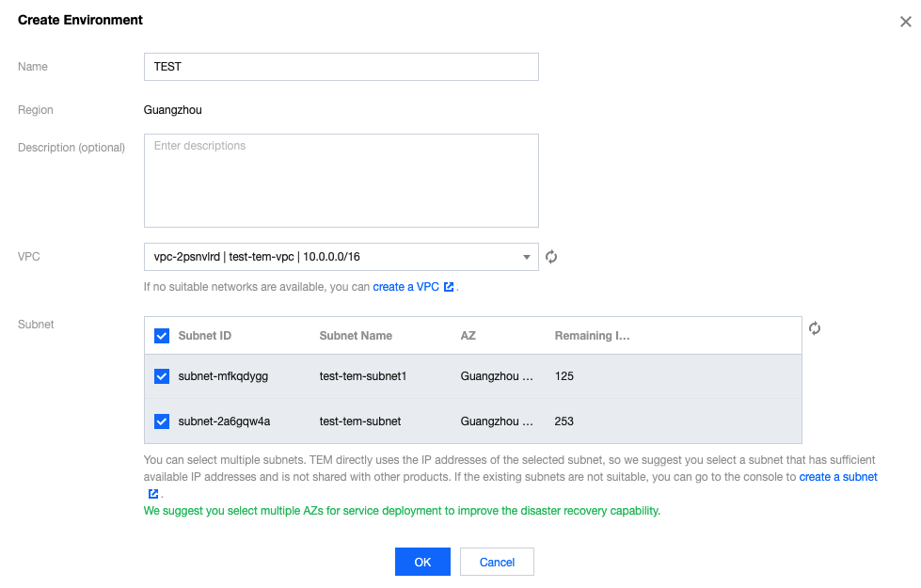The image size is (921, 588).
Task: Click the VPC dropdown arrow
Action: (526, 257)
